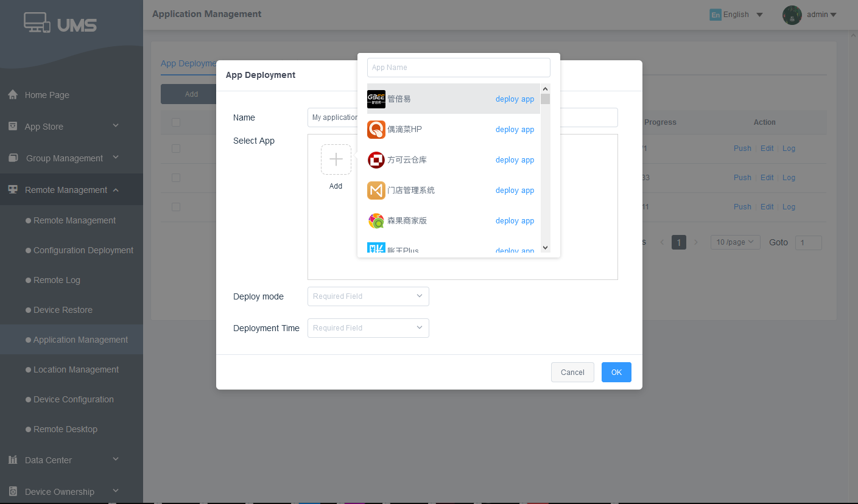Open the 10 /page size dropdown
858x504 pixels.
click(736, 242)
